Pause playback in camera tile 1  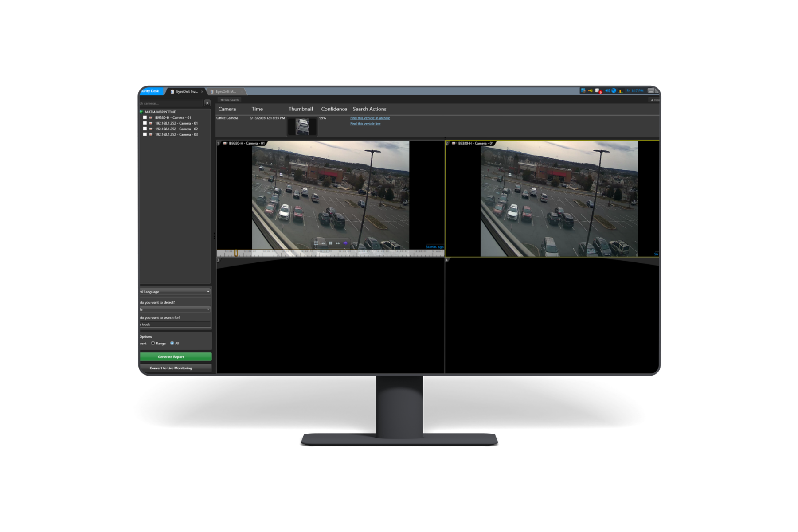(331, 243)
